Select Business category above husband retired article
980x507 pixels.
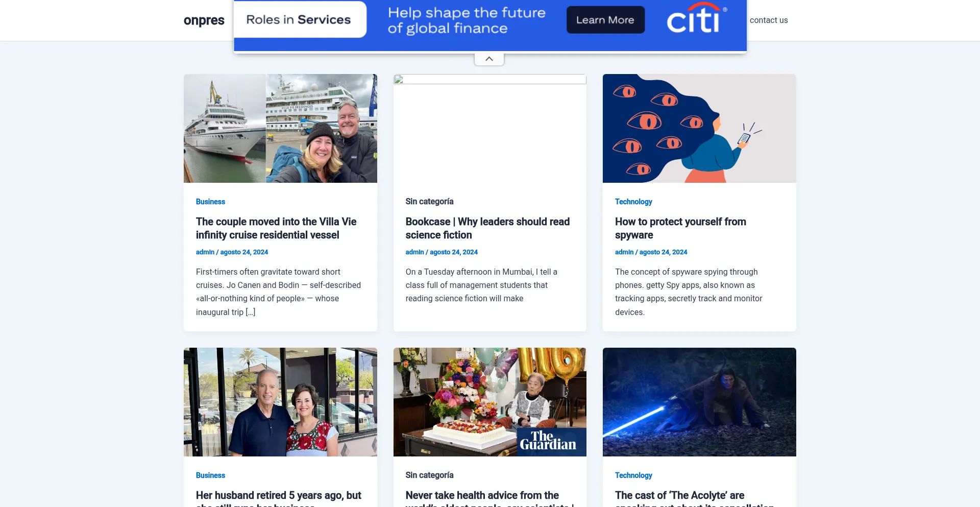click(x=210, y=475)
